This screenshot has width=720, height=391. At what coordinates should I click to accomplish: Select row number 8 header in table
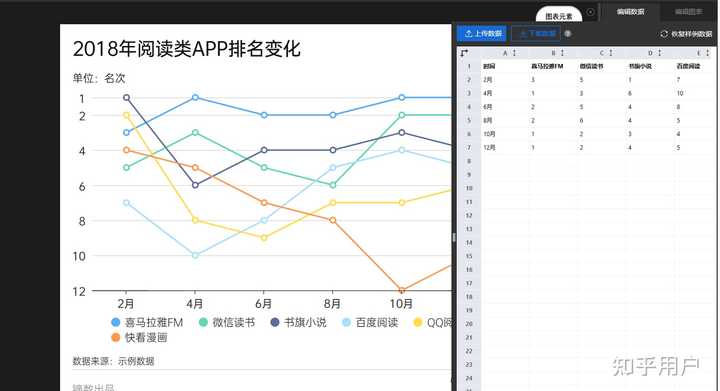[x=469, y=161]
